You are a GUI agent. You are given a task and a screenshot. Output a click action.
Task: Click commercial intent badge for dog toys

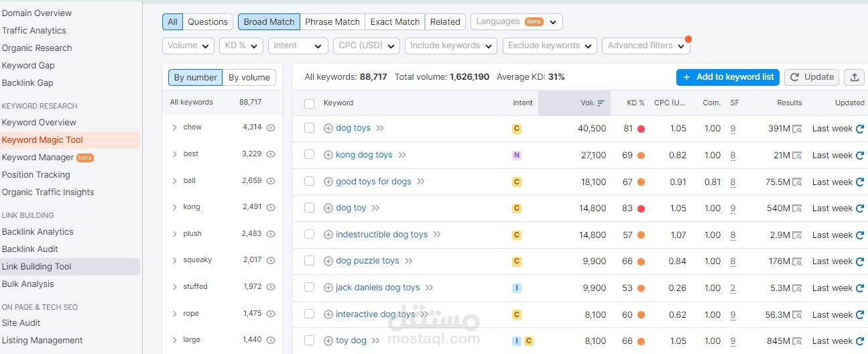click(517, 129)
